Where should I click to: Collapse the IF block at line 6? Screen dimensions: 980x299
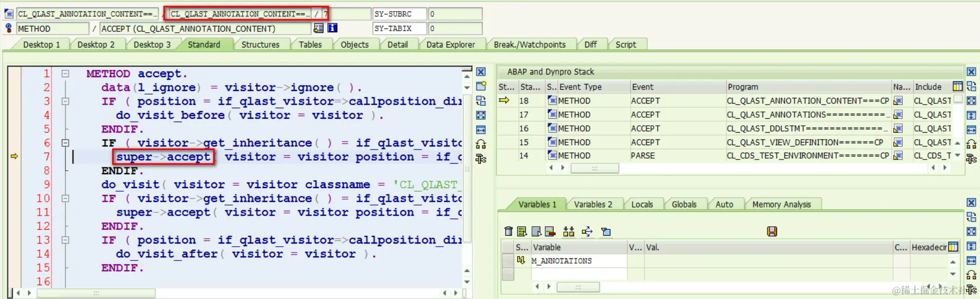[x=65, y=143]
